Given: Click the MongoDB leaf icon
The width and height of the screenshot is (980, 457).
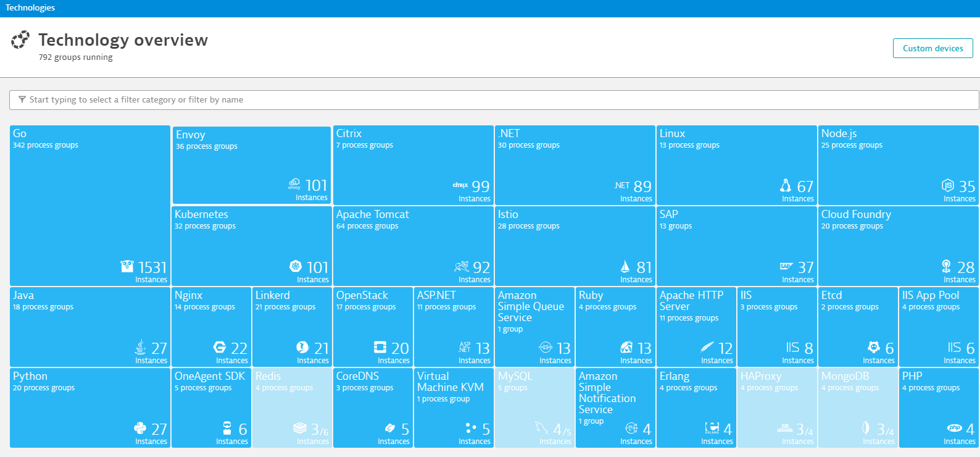Looking at the screenshot, I should [865, 428].
